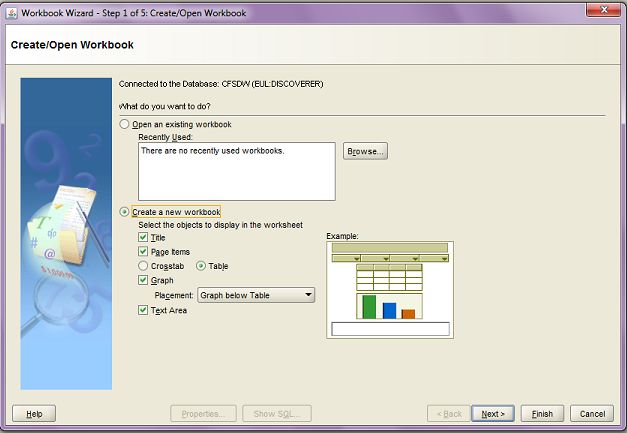Click the greyed-out Back button
Viewport: 627px width, 433px height.
449,414
